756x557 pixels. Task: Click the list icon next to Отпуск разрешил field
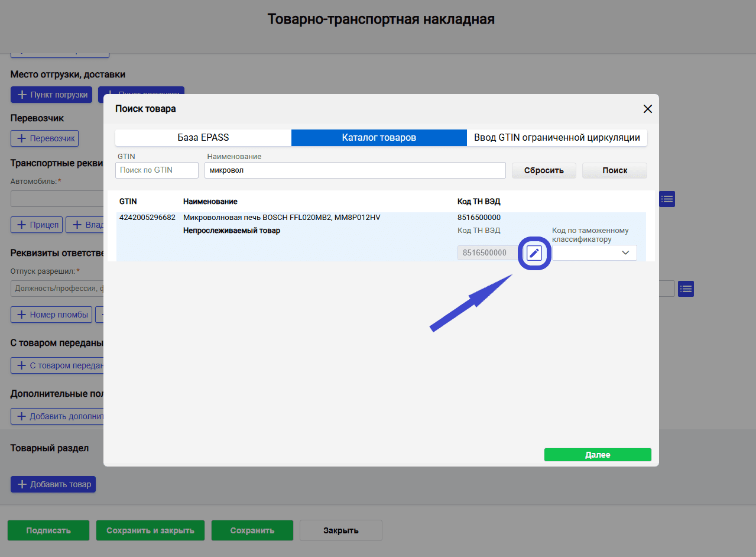click(686, 289)
